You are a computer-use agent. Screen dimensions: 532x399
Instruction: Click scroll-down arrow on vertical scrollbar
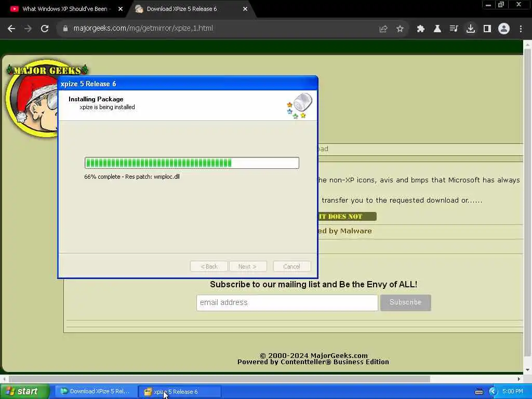pyautogui.click(x=527, y=369)
